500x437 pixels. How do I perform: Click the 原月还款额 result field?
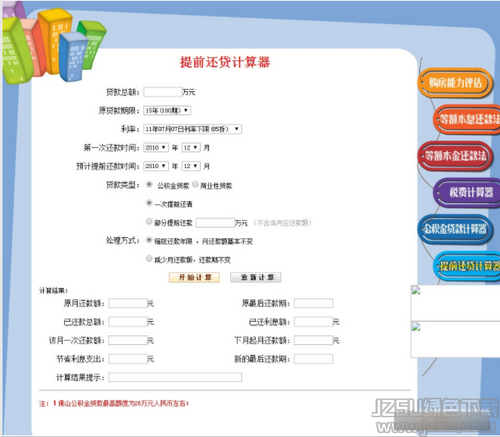click(128, 303)
